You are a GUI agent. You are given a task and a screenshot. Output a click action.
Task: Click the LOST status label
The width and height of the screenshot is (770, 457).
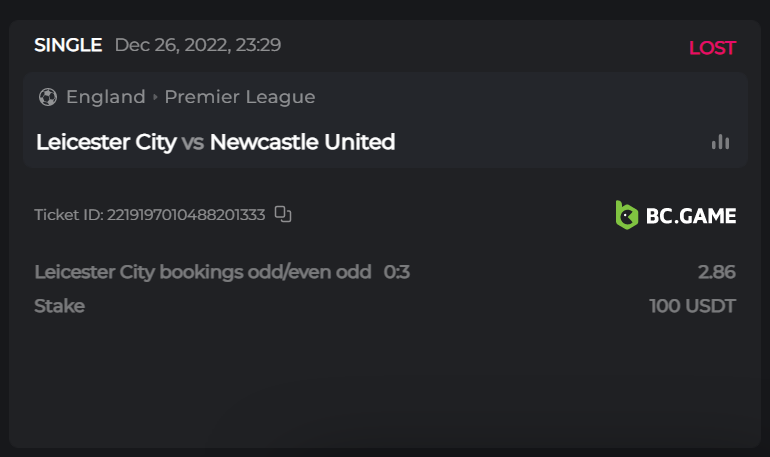(712, 48)
